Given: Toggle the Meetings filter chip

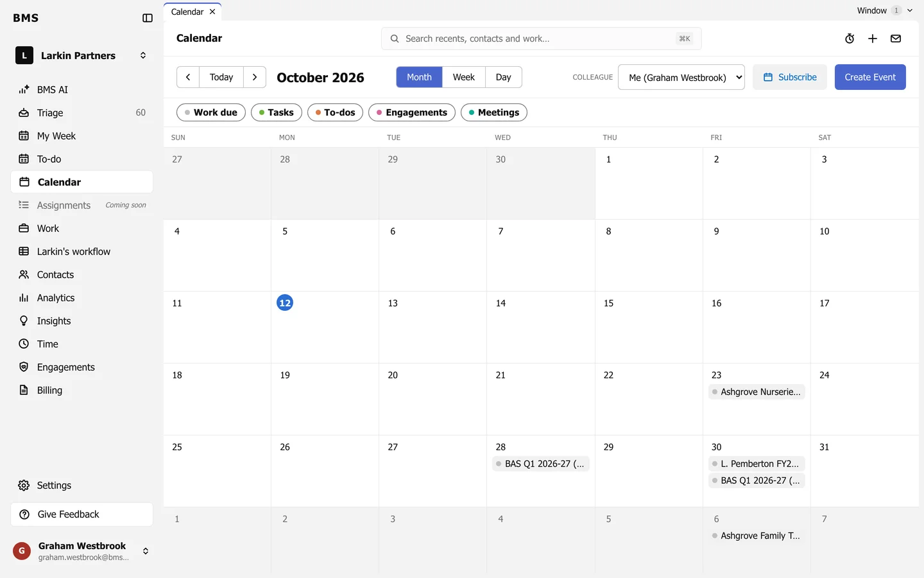Looking at the screenshot, I should coord(494,112).
